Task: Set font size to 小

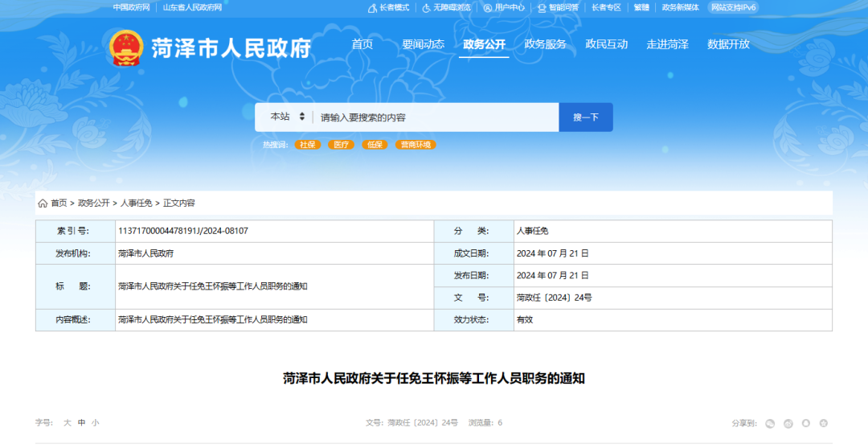Action: tap(95, 423)
